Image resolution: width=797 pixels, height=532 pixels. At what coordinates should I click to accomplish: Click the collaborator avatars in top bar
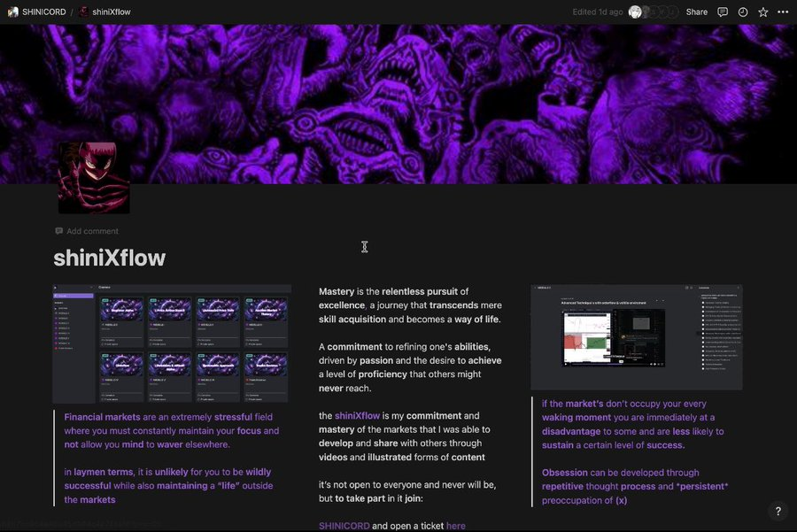click(654, 12)
